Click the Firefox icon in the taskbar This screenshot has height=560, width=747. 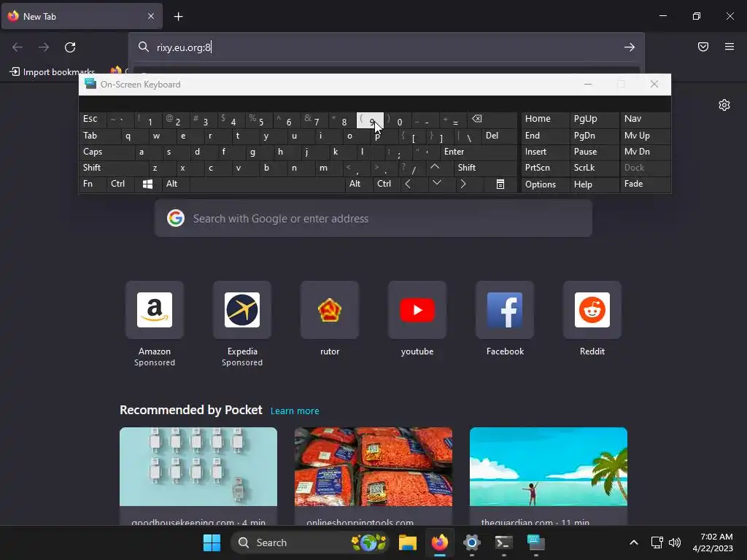[440, 542]
